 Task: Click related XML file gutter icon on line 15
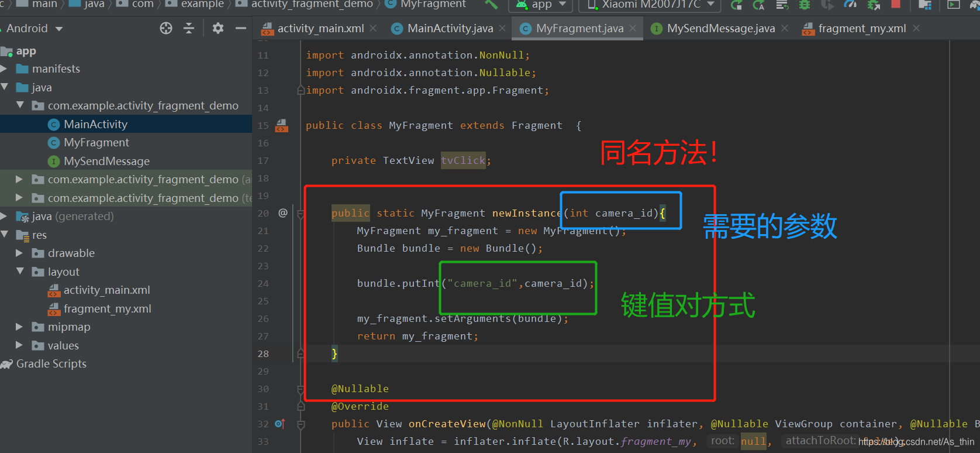point(282,125)
